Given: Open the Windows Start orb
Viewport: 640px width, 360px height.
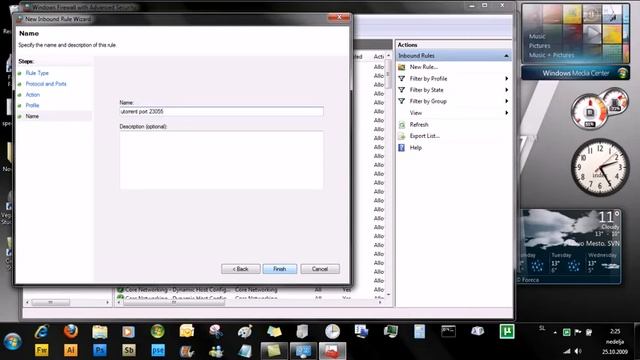Looking at the screenshot, I should click(x=13, y=341).
